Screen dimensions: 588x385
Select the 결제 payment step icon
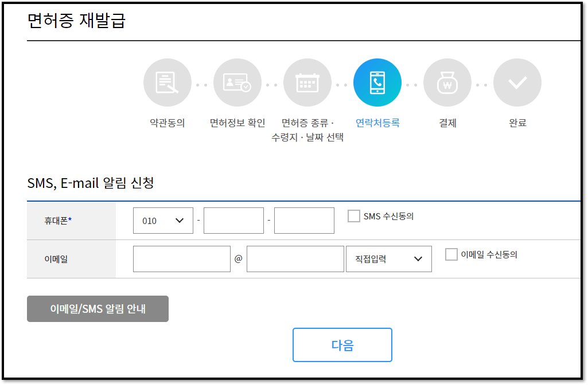(x=447, y=82)
